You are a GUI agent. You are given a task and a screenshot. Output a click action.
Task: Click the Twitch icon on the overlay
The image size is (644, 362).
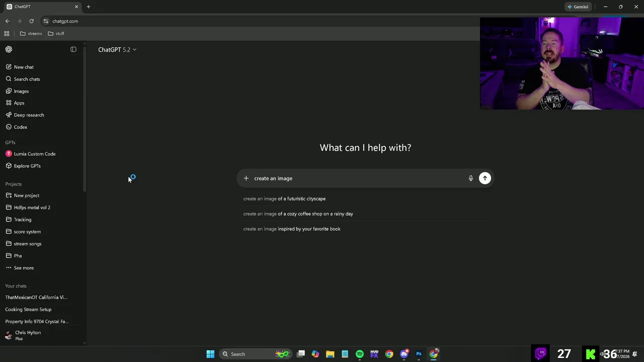coord(541,353)
